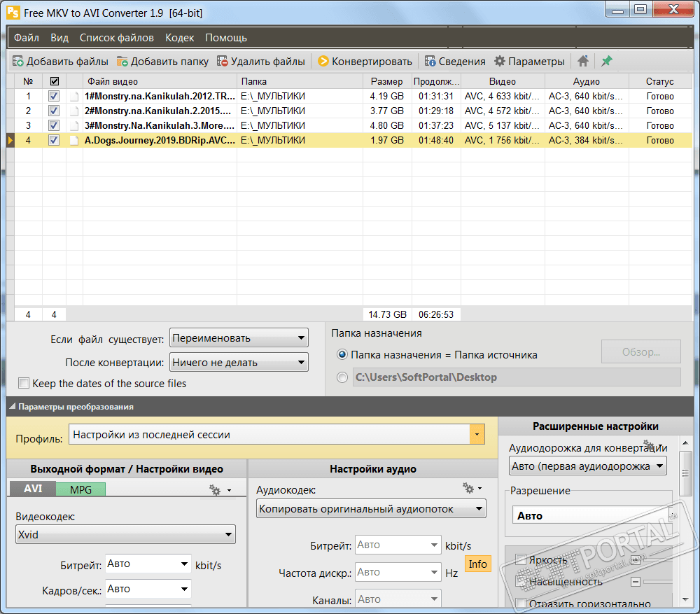This screenshot has width=700, height=614.
Task: Click the delete files icon in toolbar
Action: coord(223,61)
